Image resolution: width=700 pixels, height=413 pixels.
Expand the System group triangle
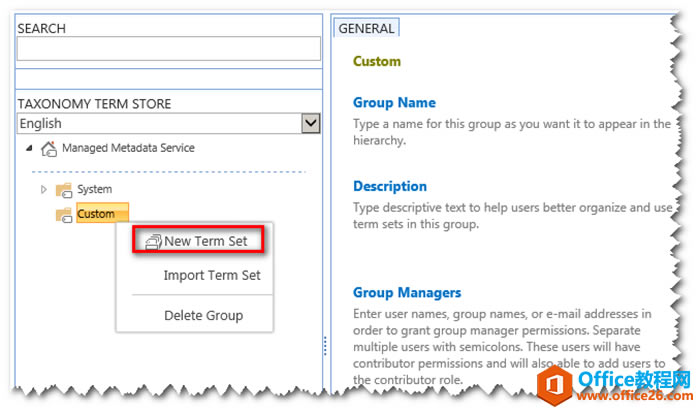(43, 189)
